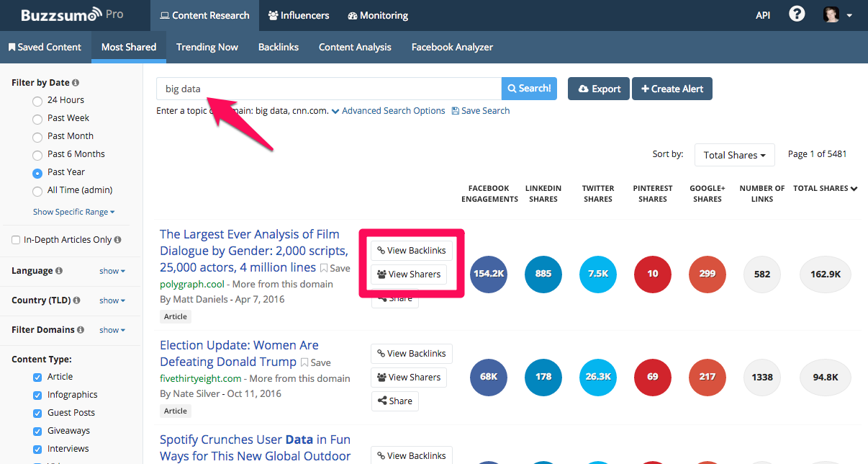Viewport: 868px width, 464px height.
Task: Select the Past 6 Months date filter
Action: pos(37,155)
